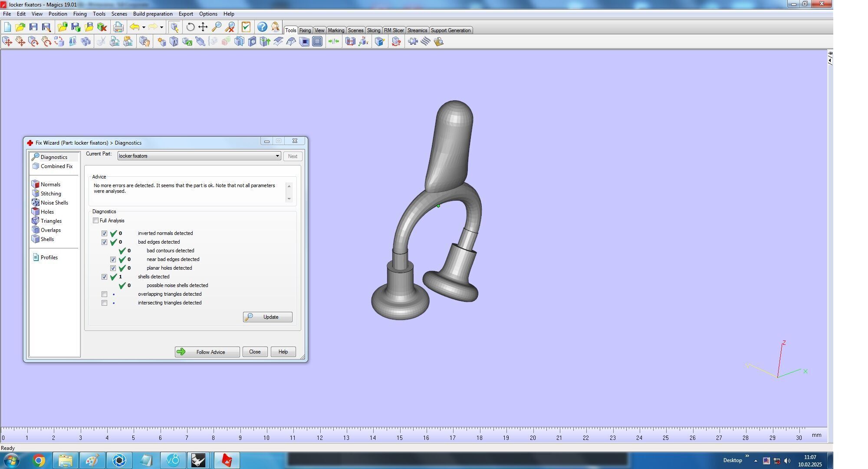
Task: Click the New Project icon
Action: 7,27
